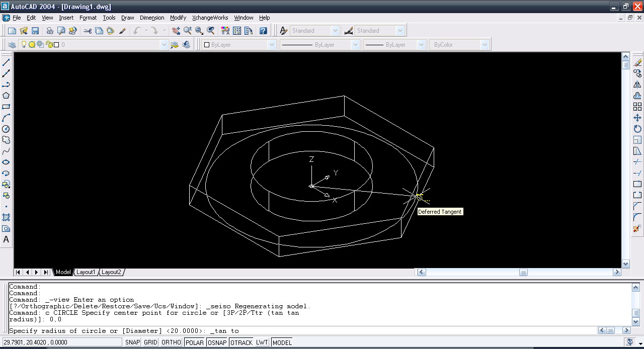
Task: Select the Move modify tool
Action: (637, 118)
